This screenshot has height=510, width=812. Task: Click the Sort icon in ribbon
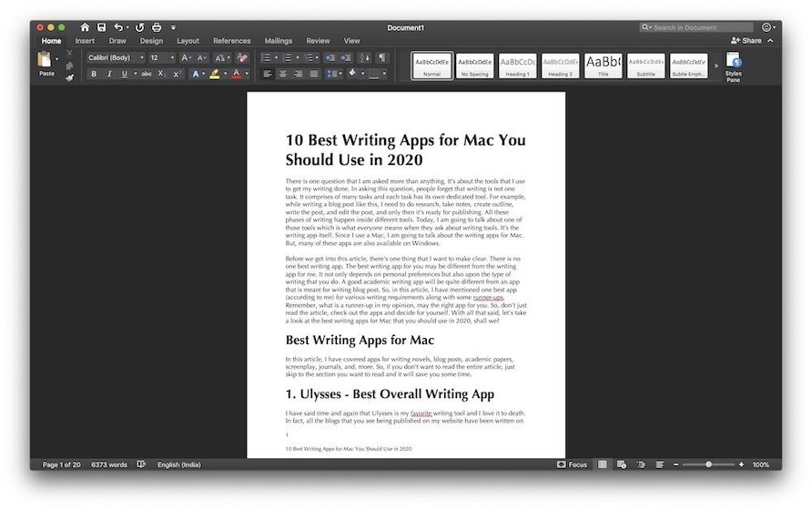(364, 57)
